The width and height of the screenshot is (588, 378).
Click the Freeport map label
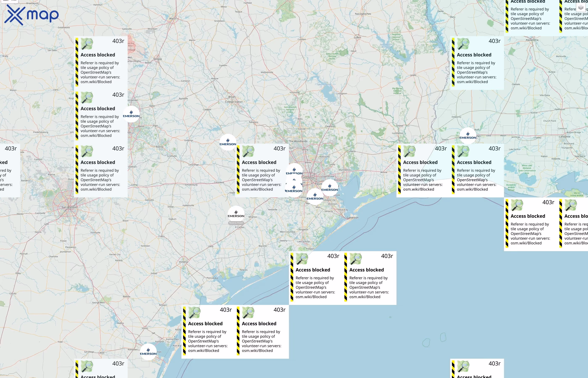(310, 249)
